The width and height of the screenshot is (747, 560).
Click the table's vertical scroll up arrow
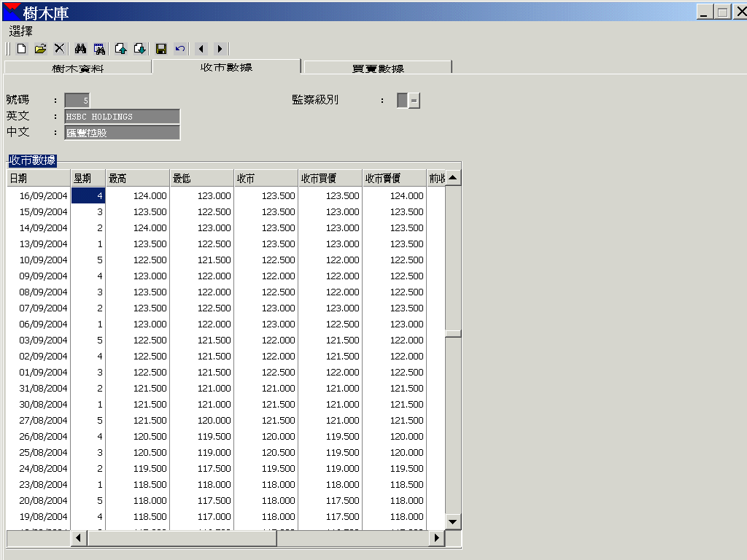click(453, 178)
